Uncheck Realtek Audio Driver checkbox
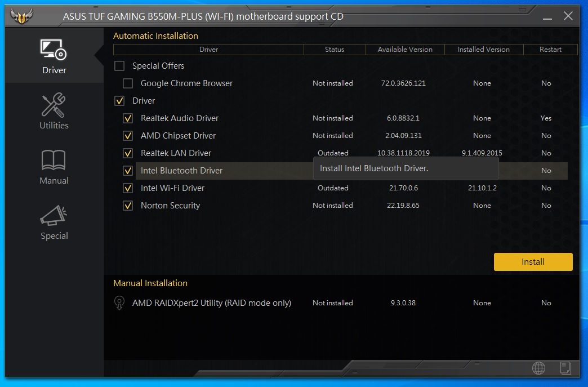Viewport: 588px width, 387px height. pyautogui.click(x=128, y=118)
